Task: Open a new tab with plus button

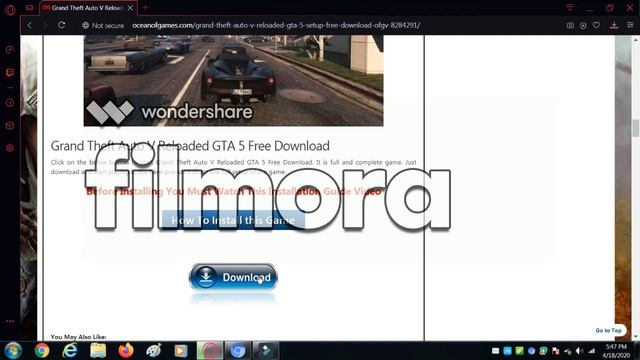Action: (x=145, y=7)
